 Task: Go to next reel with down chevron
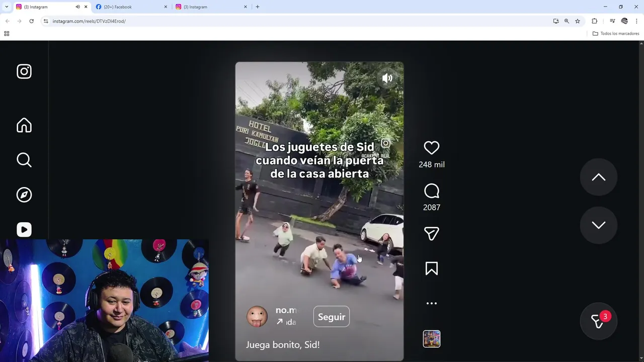click(x=599, y=225)
